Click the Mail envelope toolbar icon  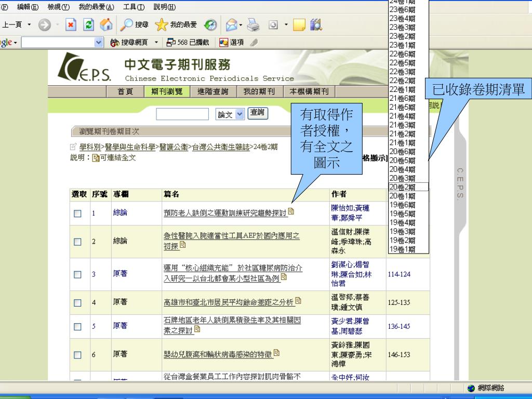coord(231,25)
